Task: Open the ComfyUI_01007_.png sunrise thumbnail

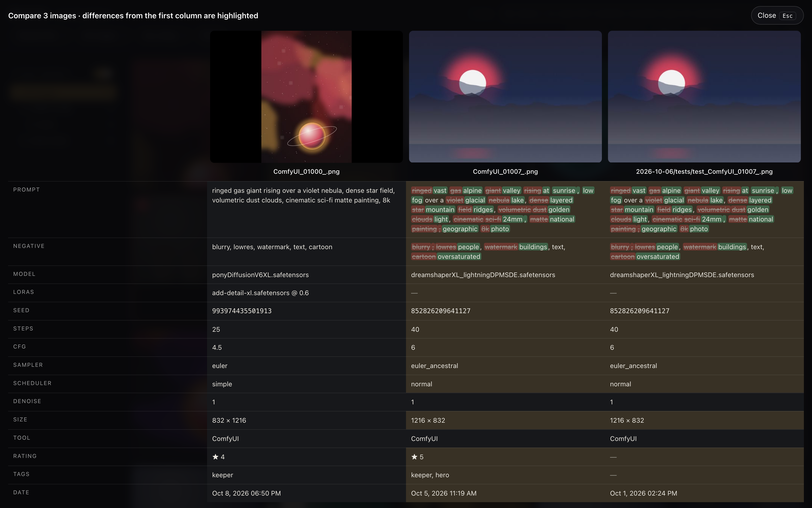Action: tap(505, 97)
